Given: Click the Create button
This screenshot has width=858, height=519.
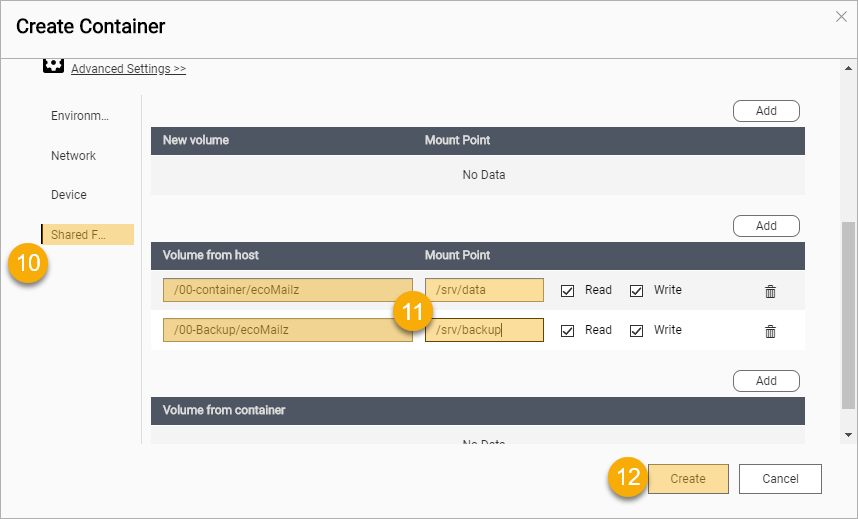Looking at the screenshot, I should click(688, 478).
